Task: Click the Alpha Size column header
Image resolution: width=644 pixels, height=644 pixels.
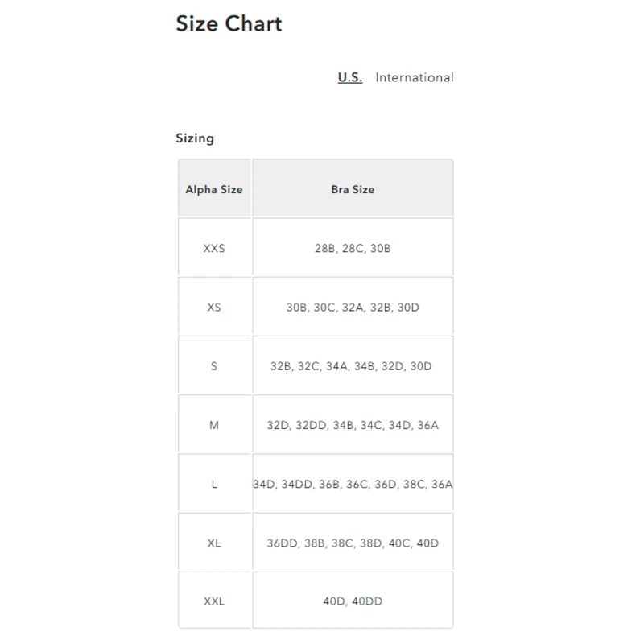Action: point(214,189)
